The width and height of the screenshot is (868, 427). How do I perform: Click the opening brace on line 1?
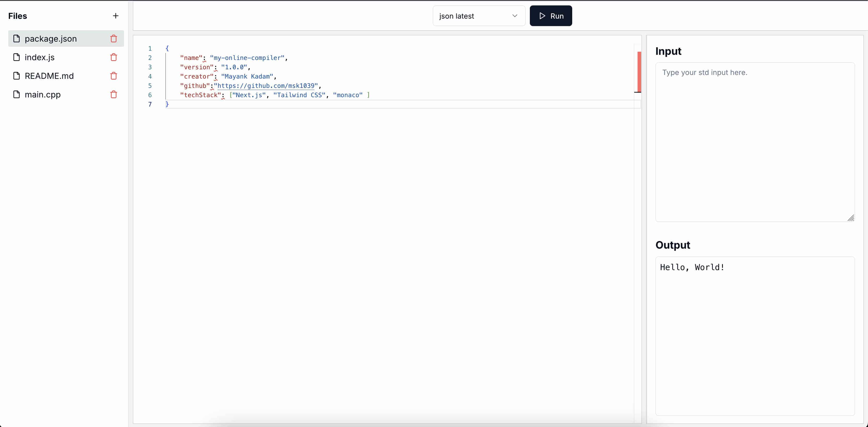pos(167,48)
